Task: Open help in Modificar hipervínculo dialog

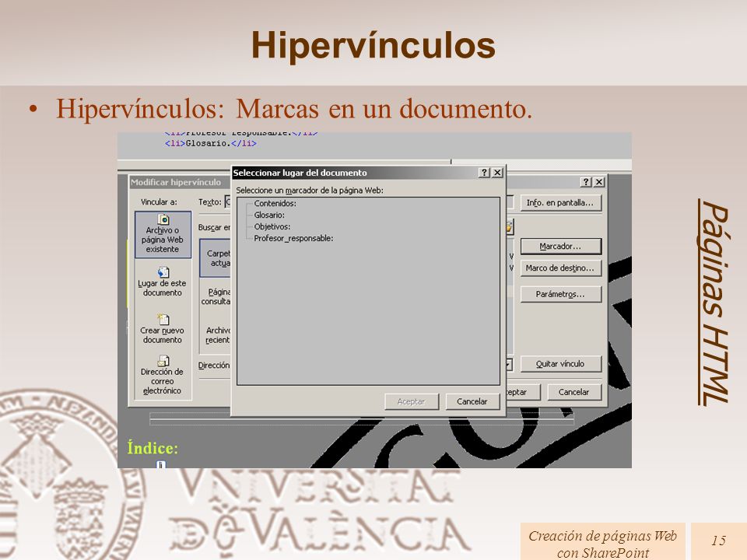Action: (587, 182)
